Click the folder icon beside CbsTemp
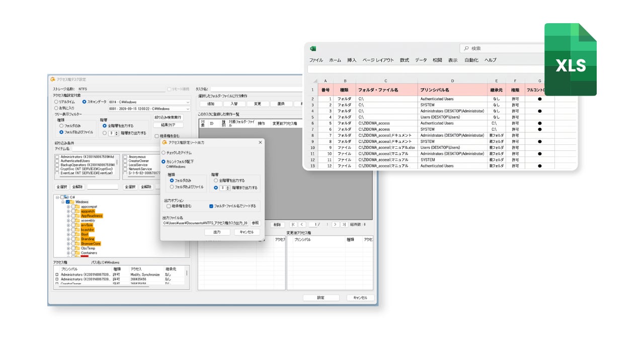The height and width of the screenshot is (337, 644). coord(76,248)
